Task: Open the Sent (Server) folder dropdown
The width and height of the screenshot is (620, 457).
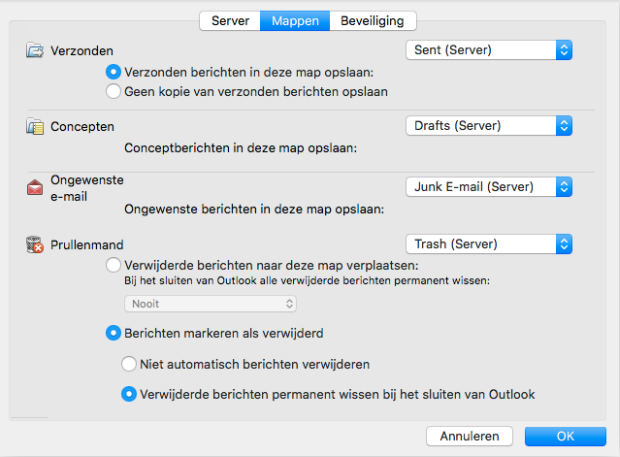Action: 488,49
